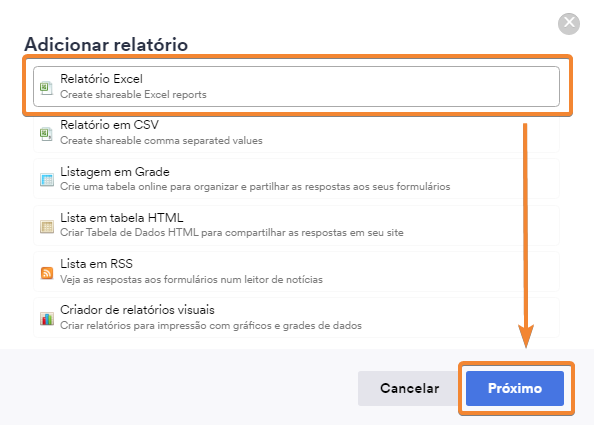Screen dimensions: 594x425
Task: Click the Adicionar relatório heading
Action: [106, 44]
